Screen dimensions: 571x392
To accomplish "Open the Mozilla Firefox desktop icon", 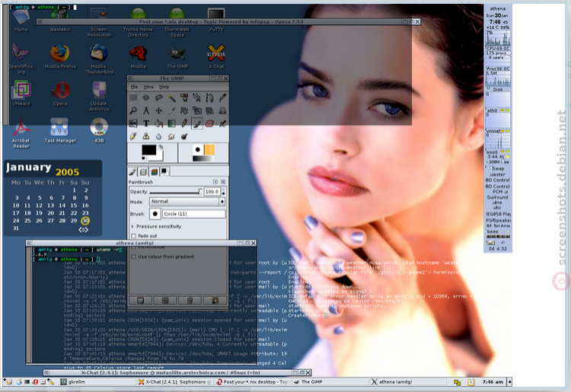I will [60, 56].
